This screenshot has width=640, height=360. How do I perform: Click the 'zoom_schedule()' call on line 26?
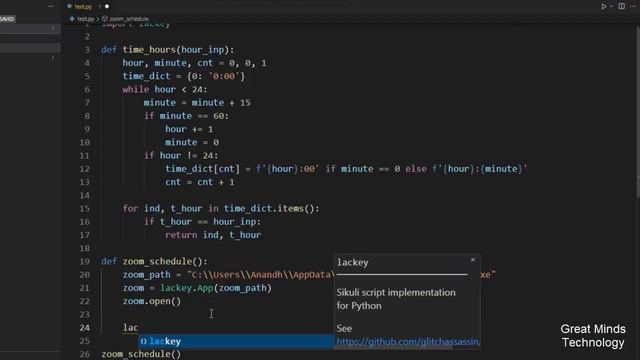pos(141,354)
